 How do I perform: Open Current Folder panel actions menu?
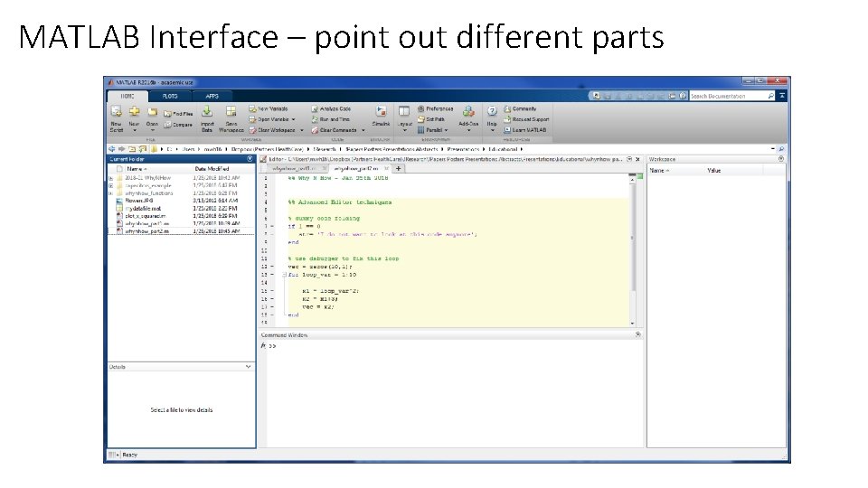[250, 159]
